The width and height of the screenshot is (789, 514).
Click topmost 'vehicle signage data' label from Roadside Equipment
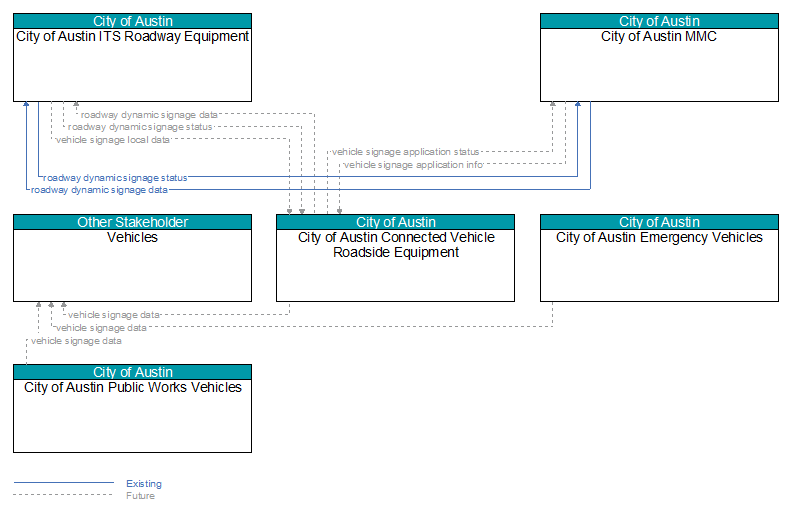pyautogui.click(x=114, y=315)
